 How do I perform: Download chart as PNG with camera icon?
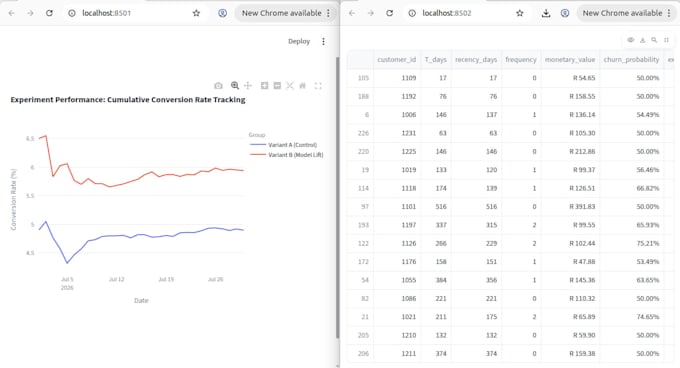pyautogui.click(x=218, y=86)
